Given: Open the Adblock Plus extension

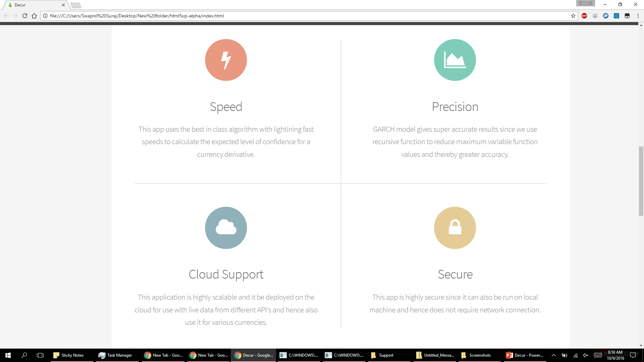Looking at the screenshot, I should point(584,16).
